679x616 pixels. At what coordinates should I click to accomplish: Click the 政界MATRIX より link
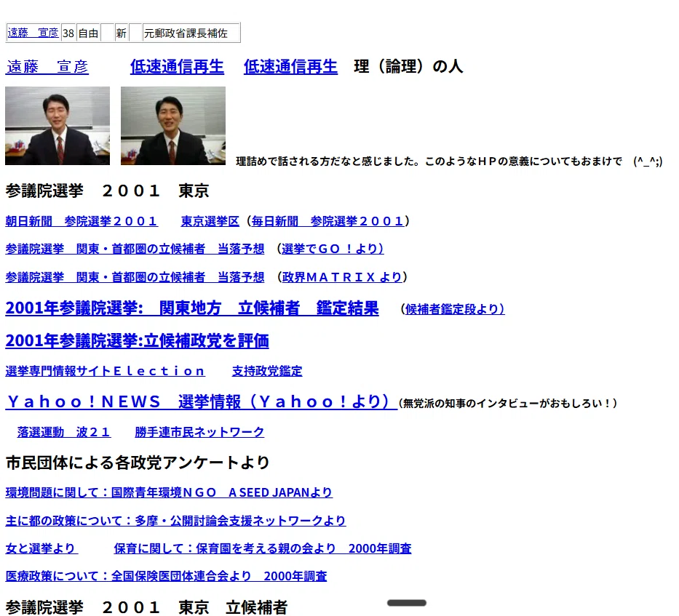(x=342, y=277)
